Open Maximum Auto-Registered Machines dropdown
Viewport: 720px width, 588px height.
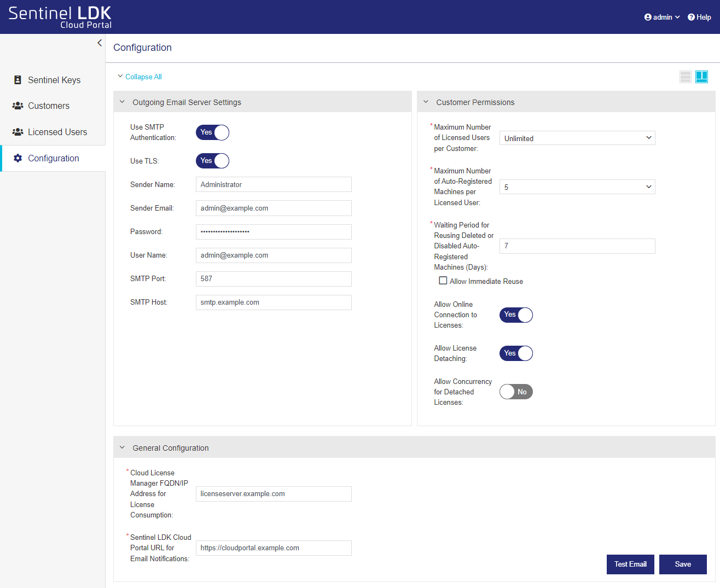[577, 187]
